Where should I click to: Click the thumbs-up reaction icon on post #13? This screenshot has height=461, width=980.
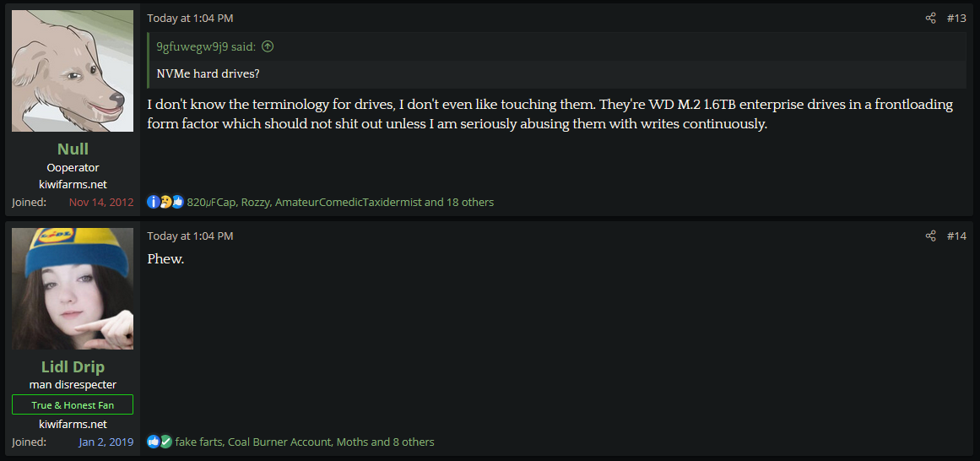tap(177, 202)
